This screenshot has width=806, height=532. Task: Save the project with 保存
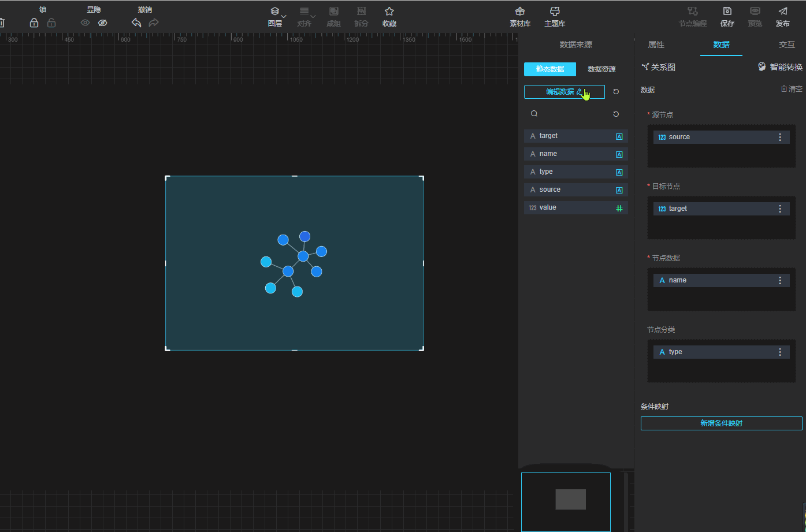[x=727, y=17]
